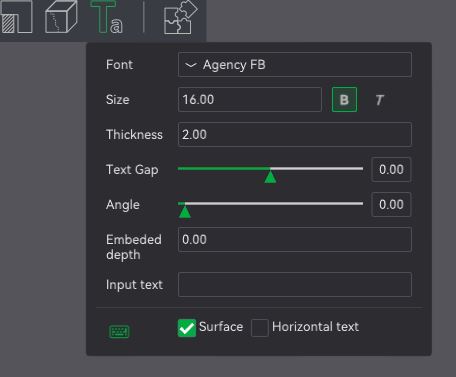Image resolution: width=456 pixels, height=377 pixels.
Task: Click the Thickness field showing 2.00
Action: point(295,134)
